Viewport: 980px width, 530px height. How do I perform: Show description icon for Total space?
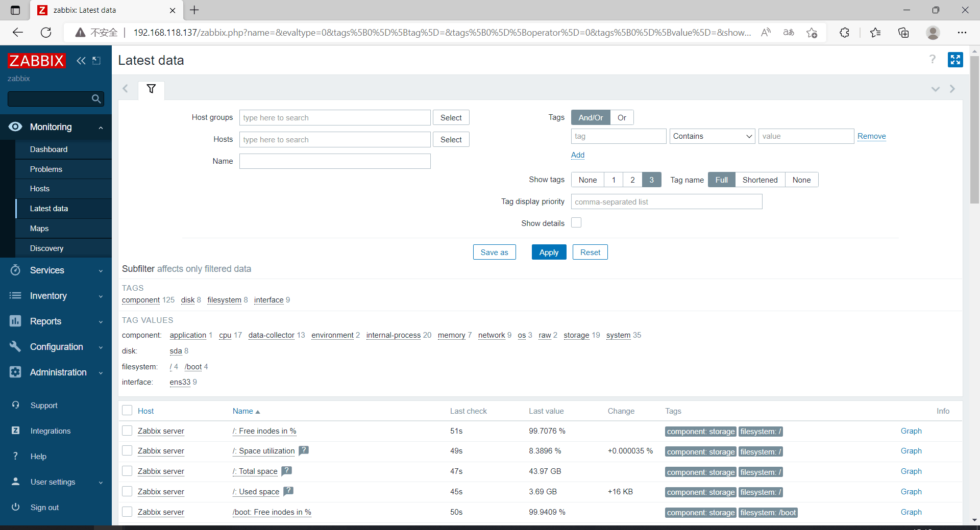coord(287,471)
